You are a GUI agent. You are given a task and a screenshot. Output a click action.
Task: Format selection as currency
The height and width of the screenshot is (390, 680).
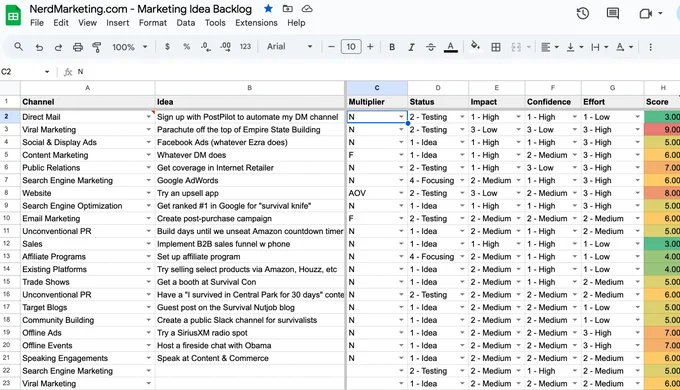(167, 46)
